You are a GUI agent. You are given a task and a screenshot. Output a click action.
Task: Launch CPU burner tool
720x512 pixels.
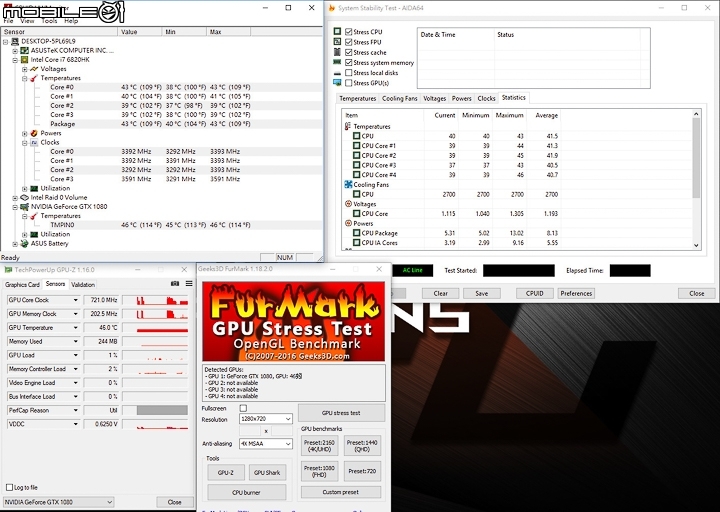[x=246, y=492]
